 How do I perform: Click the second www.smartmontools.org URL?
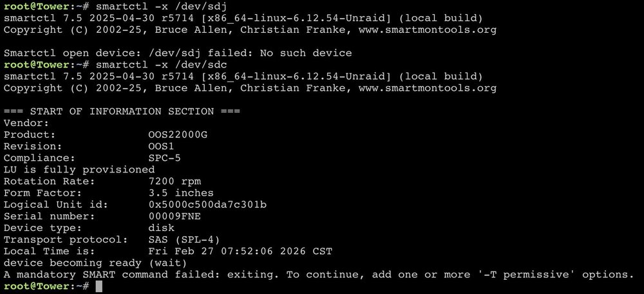pos(427,88)
